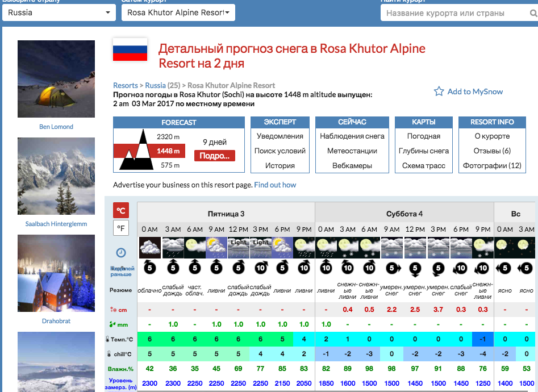Follow the Russia breadcrumb link
The height and width of the screenshot is (392, 538).
pyautogui.click(x=156, y=85)
